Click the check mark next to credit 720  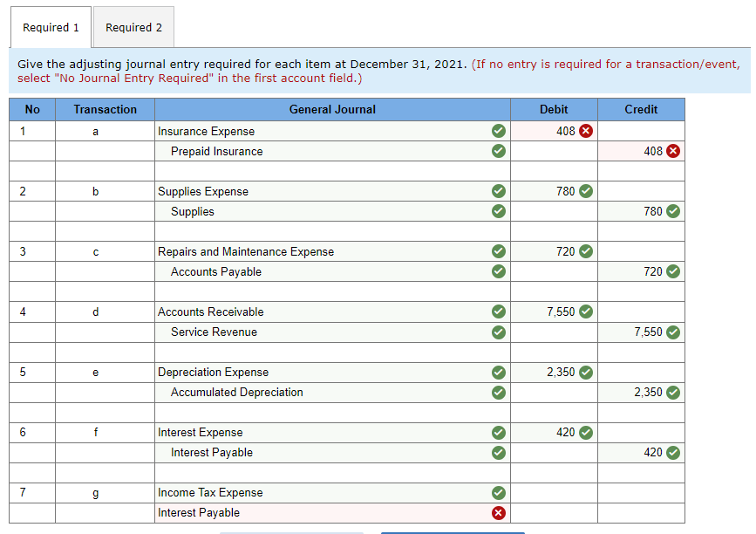(673, 271)
